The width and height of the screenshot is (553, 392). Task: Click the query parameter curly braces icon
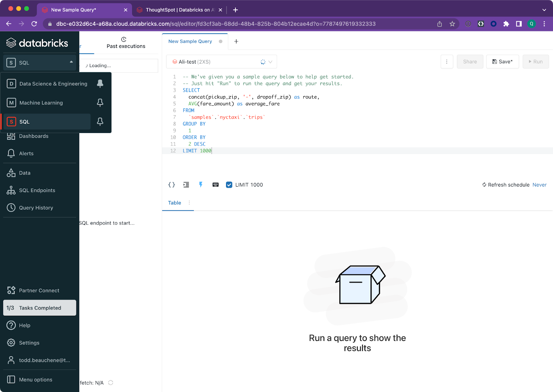pos(171,185)
